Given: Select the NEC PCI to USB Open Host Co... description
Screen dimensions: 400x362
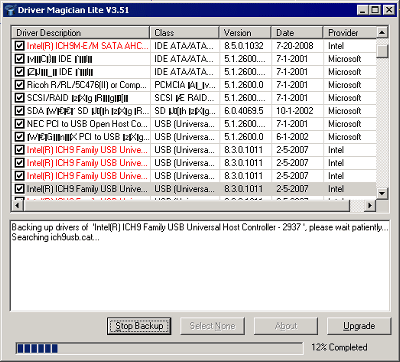Looking at the screenshot, I should pyautogui.click(x=87, y=124).
